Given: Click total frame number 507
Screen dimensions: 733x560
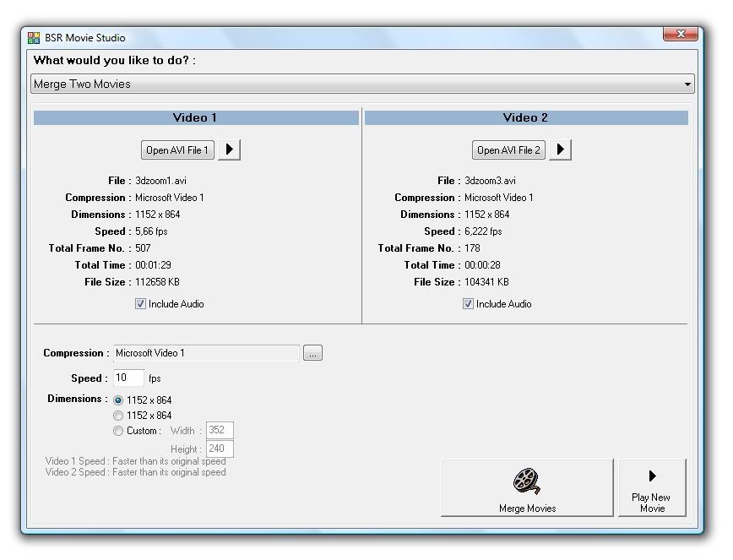Looking at the screenshot, I should (143, 248).
